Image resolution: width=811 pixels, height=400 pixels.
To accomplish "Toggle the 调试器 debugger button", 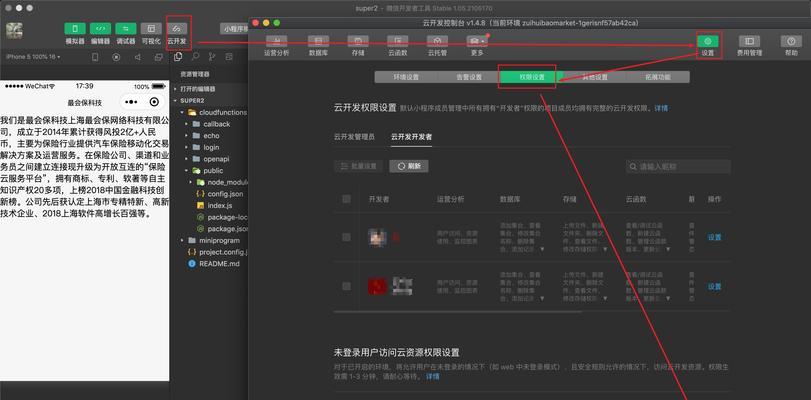I will click(x=126, y=29).
